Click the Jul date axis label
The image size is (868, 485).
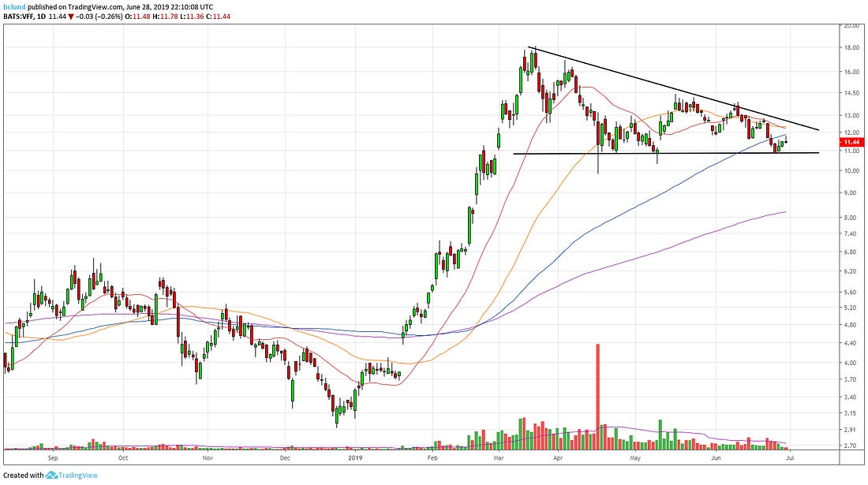790,458
